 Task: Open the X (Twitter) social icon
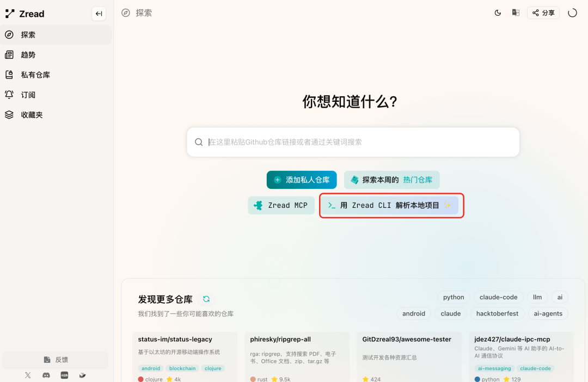pyautogui.click(x=28, y=375)
